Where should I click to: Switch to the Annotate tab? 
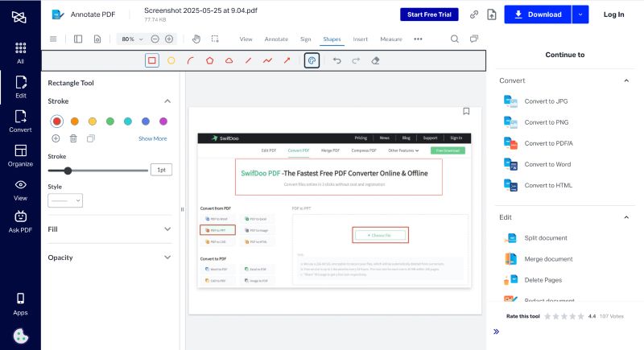point(276,39)
